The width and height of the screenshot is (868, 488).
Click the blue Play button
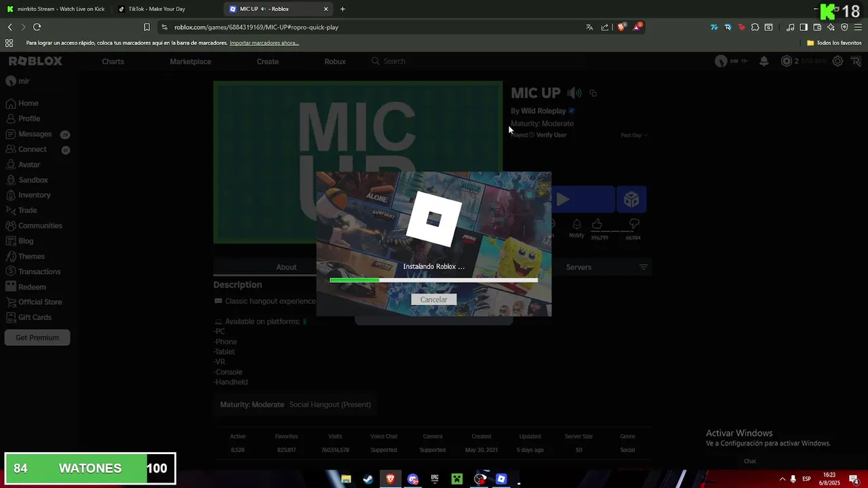[584, 199]
